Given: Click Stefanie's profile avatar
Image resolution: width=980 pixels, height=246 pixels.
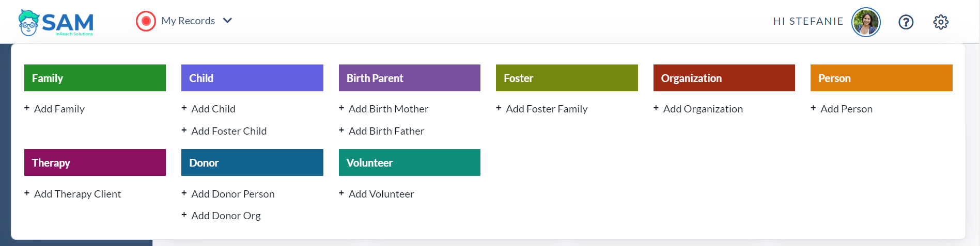Looking at the screenshot, I should pyautogui.click(x=866, y=22).
